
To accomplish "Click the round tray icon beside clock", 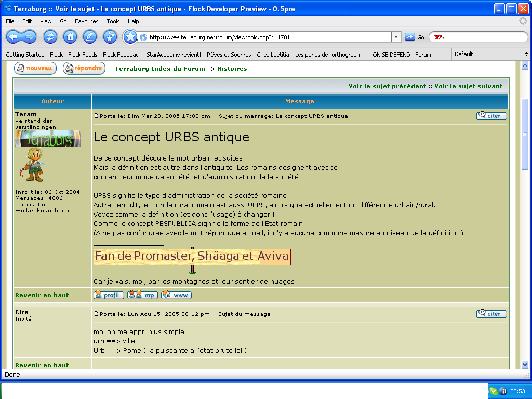I will [503, 391].
